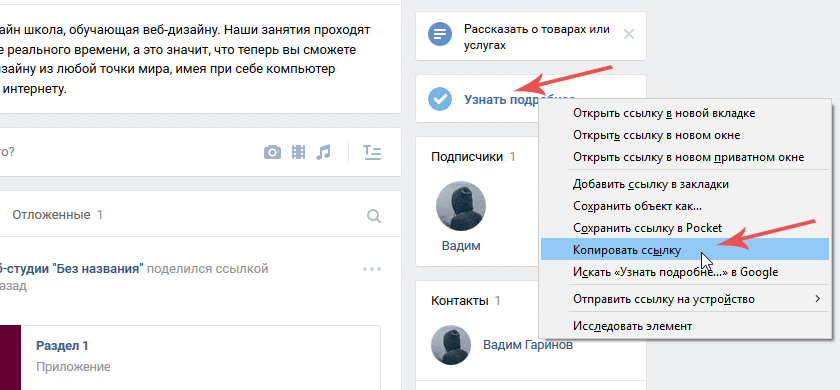Click the blue list icon for товары

coord(439,35)
